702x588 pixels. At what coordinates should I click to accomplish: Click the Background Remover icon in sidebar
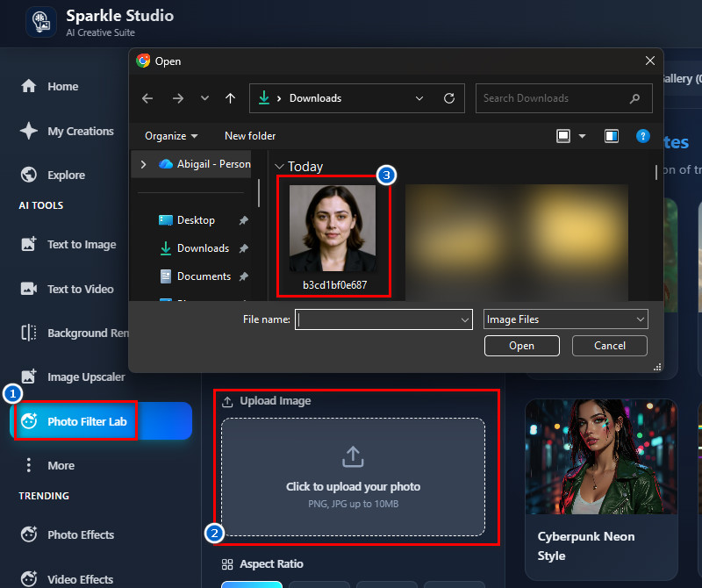tap(29, 333)
